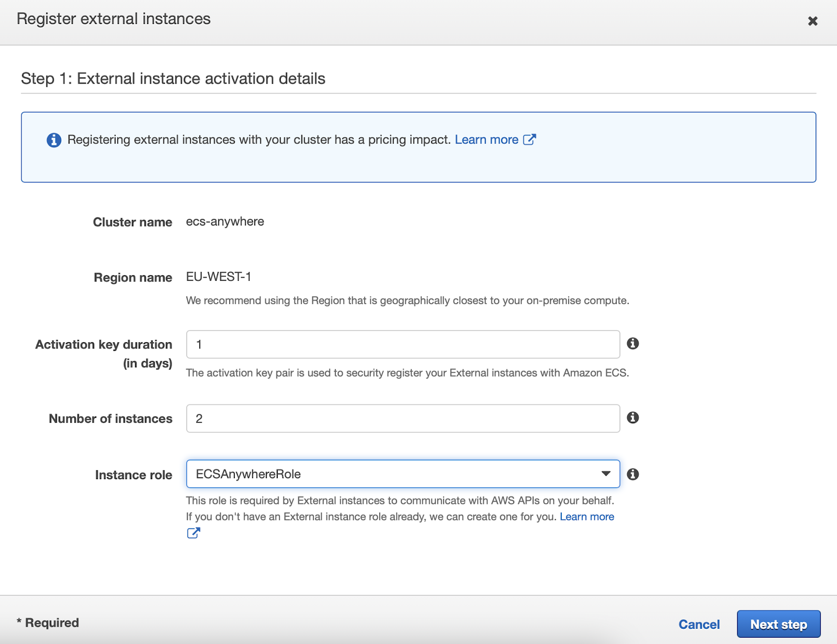The image size is (837, 644).
Task: Click the Number of instances label
Action: click(110, 419)
